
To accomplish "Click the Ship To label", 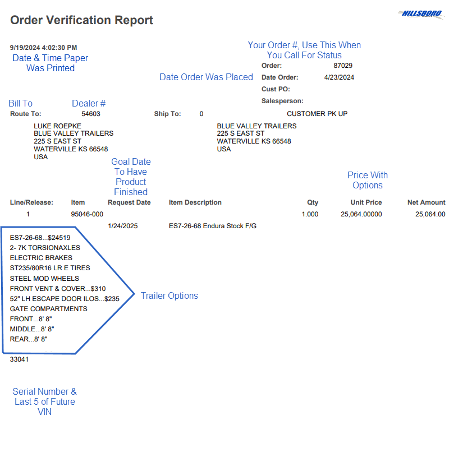I will 167,114.
